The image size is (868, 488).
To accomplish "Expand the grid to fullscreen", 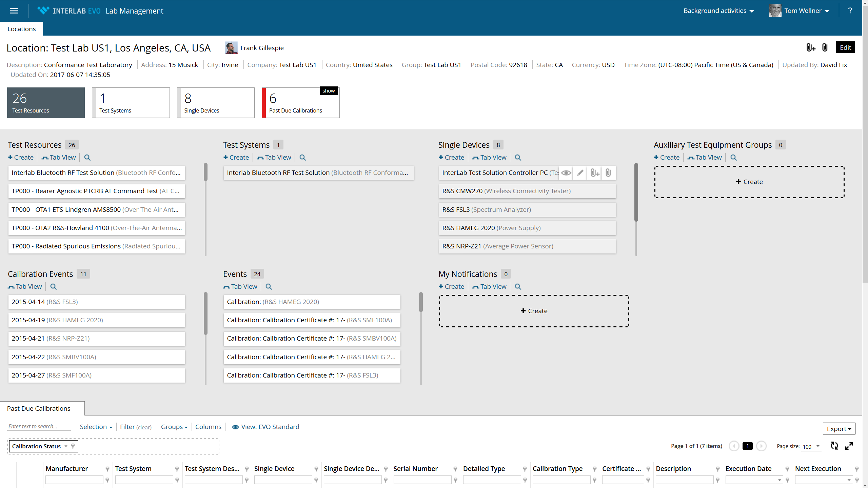I will point(849,446).
